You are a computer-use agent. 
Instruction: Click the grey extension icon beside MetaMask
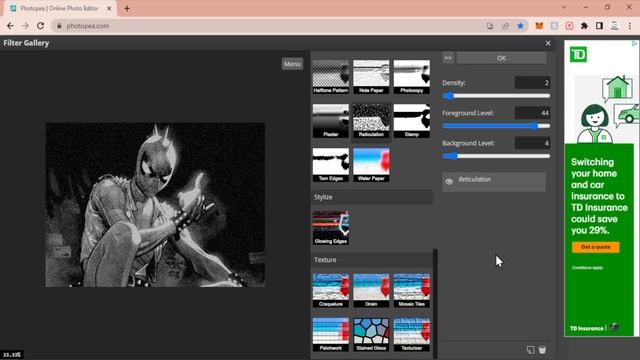554,26
